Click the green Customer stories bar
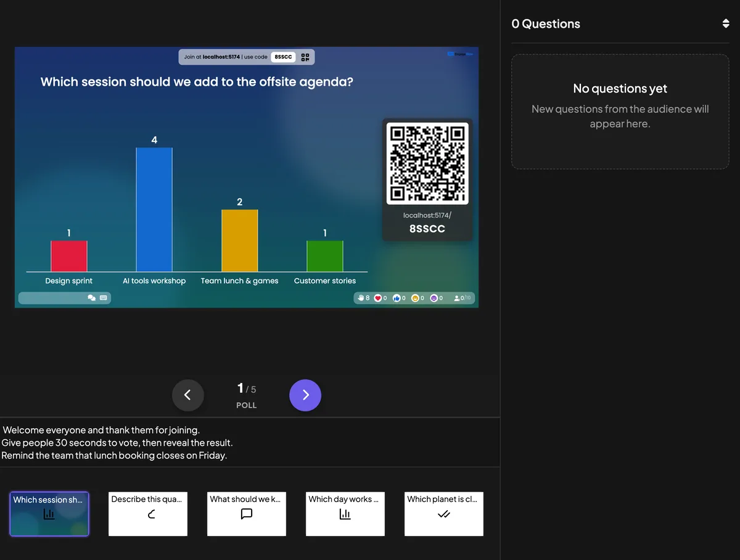Image resolution: width=740 pixels, height=560 pixels. (325, 256)
